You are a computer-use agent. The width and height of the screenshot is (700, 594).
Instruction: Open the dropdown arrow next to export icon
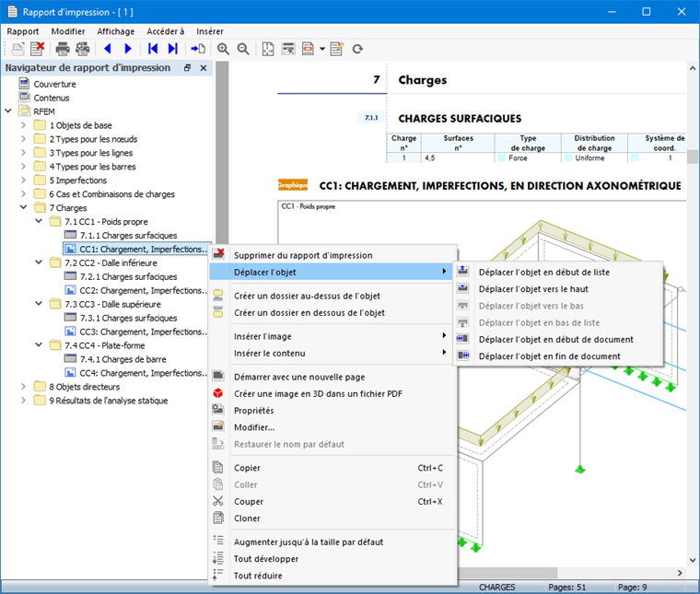(x=321, y=49)
